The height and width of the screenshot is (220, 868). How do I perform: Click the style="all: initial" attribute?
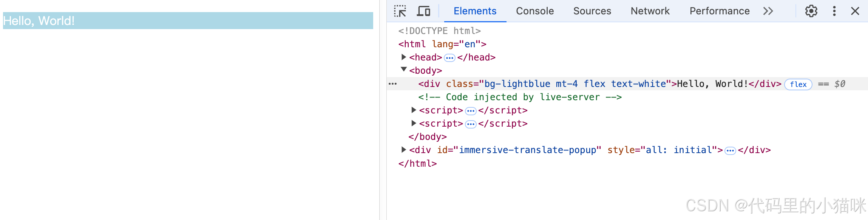tap(662, 150)
